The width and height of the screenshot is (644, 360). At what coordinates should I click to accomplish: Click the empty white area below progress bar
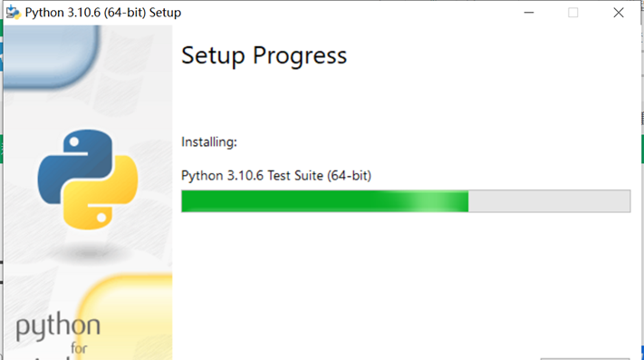[406, 284]
